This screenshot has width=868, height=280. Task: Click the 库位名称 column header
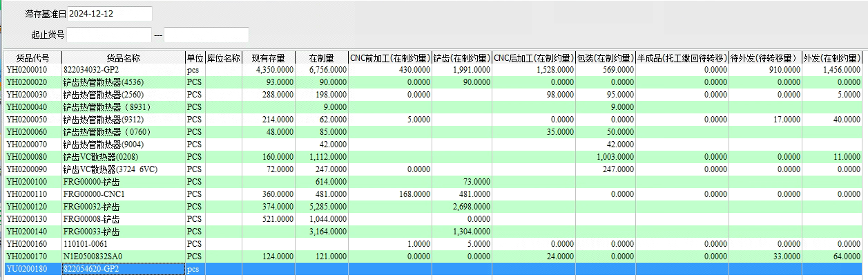click(223, 58)
